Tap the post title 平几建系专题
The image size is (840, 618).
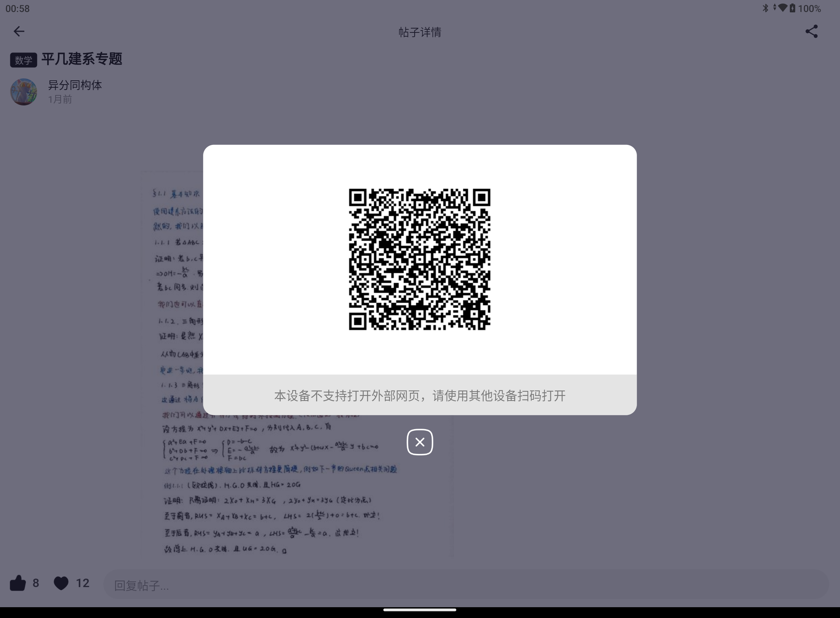pos(82,59)
